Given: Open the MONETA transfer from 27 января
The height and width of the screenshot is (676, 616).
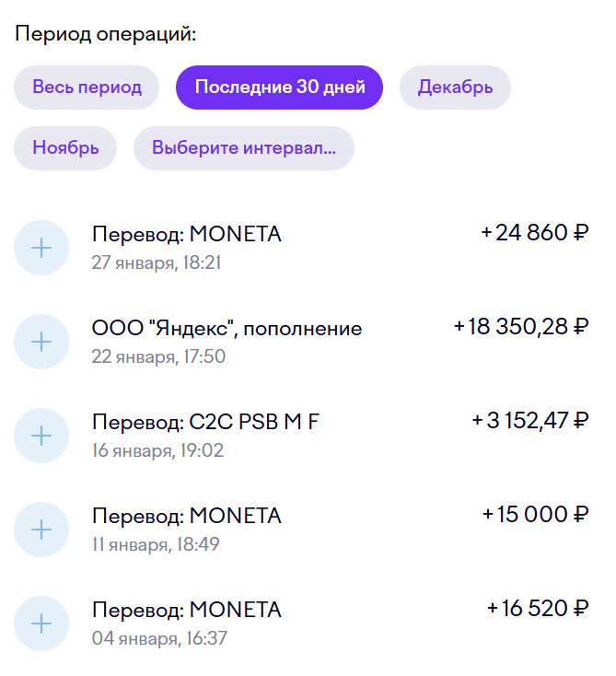Looking at the screenshot, I should tap(187, 235).
